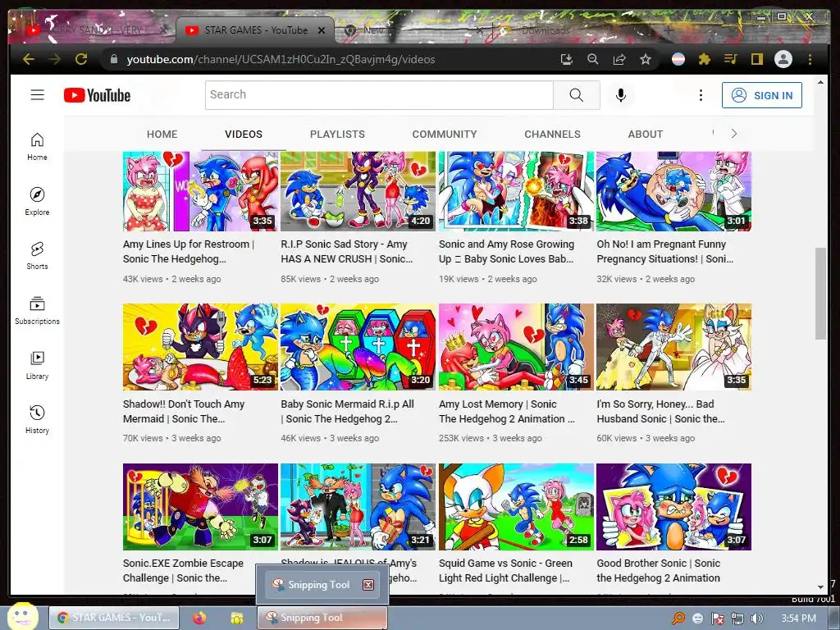
Task: Open the Extensions puzzle icon
Action: [x=705, y=59]
